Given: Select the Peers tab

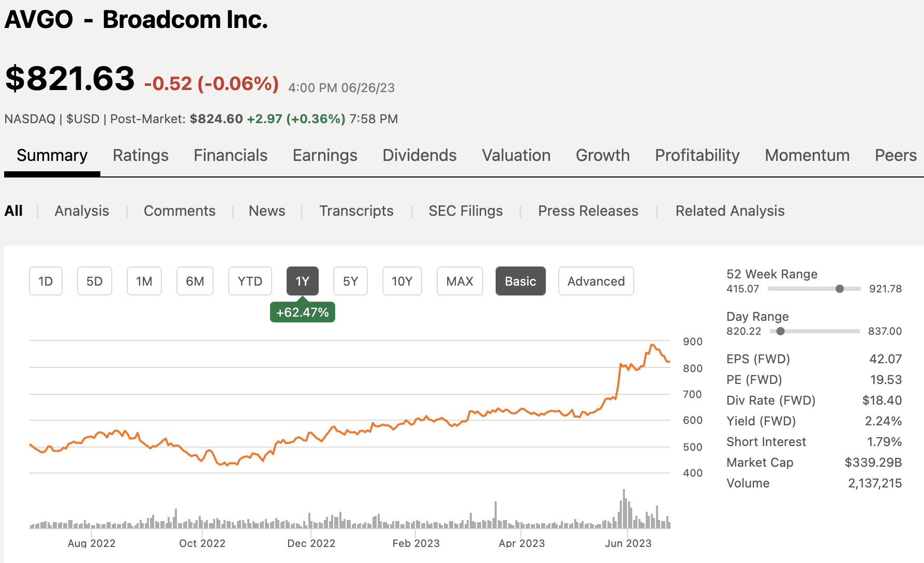Looking at the screenshot, I should tap(896, 155).
